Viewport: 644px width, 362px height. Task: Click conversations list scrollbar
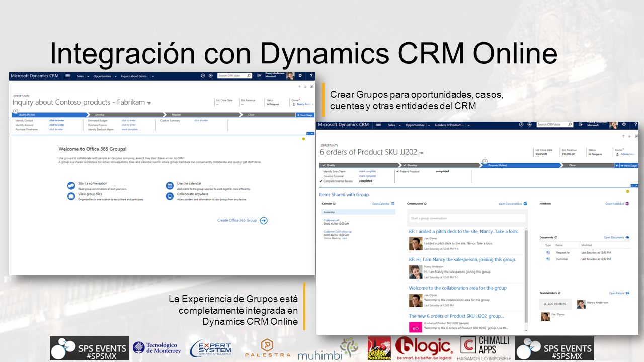click(x=526, y=280)
